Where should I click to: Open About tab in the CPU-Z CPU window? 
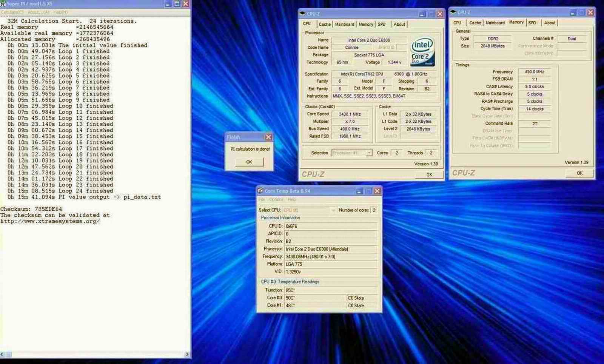coord(399,24)
